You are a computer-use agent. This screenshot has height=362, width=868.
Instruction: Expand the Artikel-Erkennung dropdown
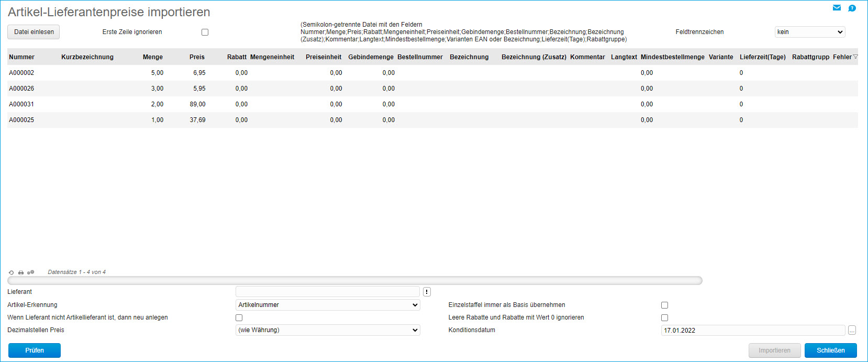click(x=328, y=305)
